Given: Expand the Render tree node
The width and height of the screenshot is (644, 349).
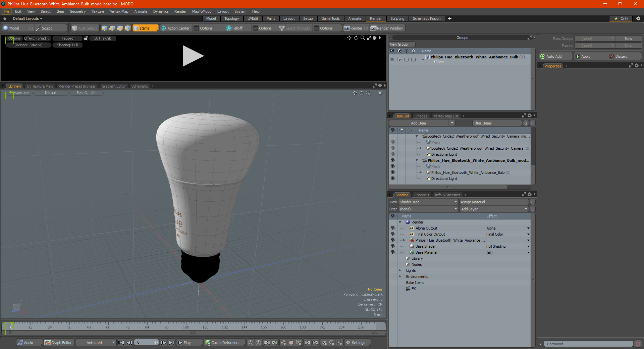Looking at the screenshot, I should pos(400,222).
